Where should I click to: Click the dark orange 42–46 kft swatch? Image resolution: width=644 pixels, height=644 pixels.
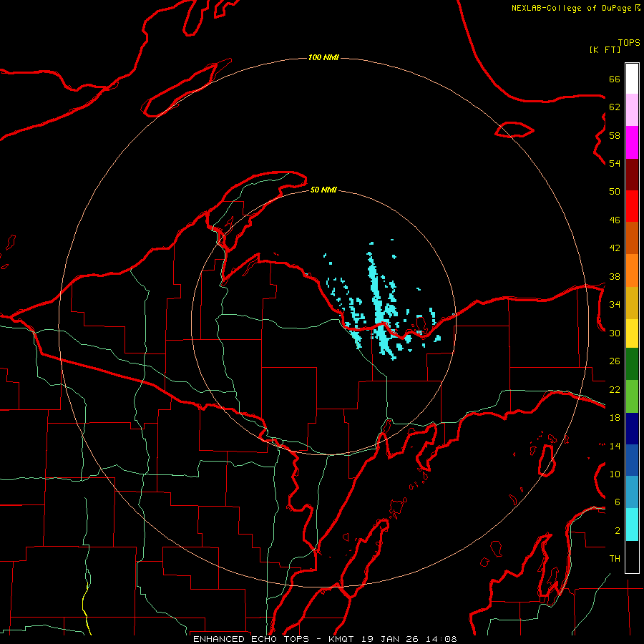coord(632,238)
